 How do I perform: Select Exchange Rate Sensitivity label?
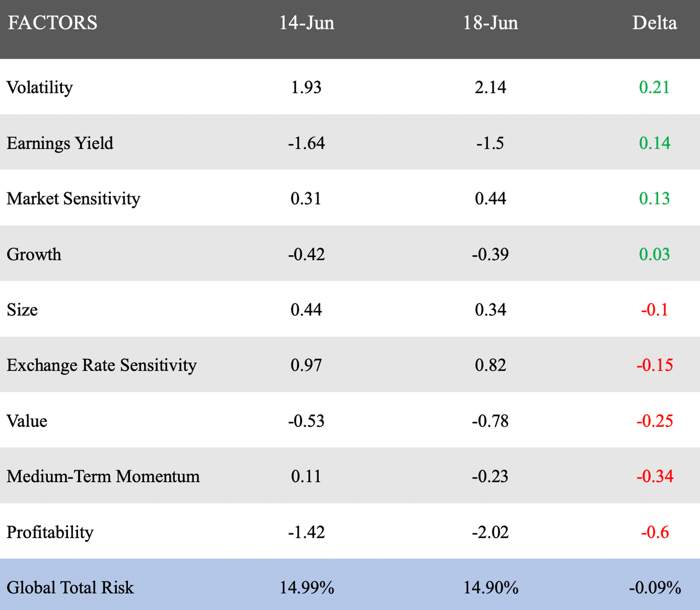(x=101, y=365)
